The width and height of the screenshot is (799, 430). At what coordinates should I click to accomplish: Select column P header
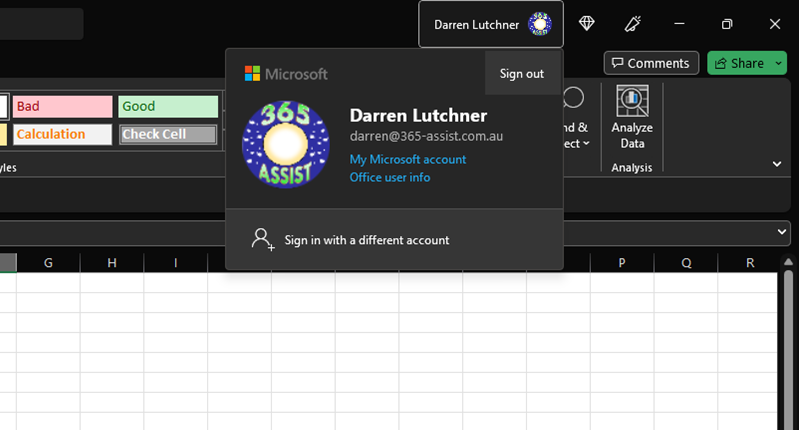pos(622,263)
